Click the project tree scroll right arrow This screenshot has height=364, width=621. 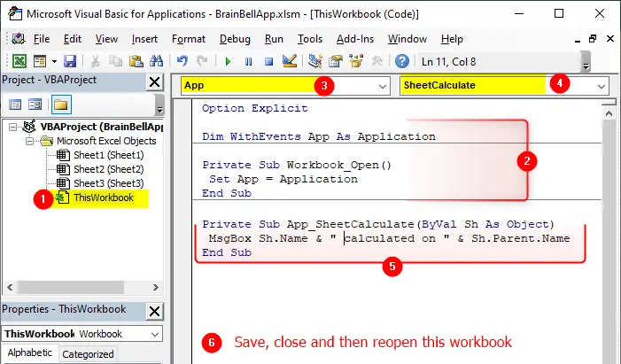tap(156, 287)
